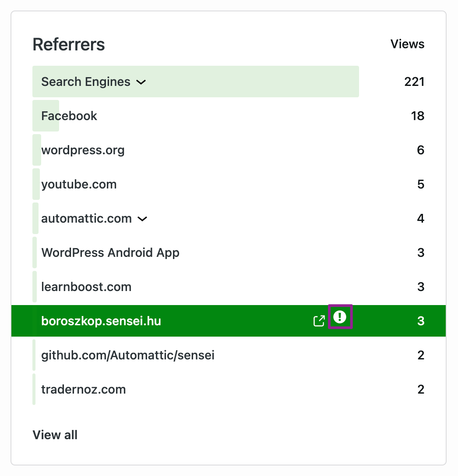458x476 pixels.
Task: Select the WordPress Android App row
Action: click(x=229, y=252)
